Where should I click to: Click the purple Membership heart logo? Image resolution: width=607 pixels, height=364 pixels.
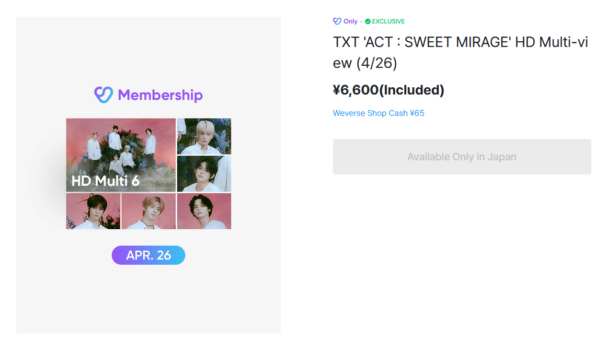tap(103, 95)
